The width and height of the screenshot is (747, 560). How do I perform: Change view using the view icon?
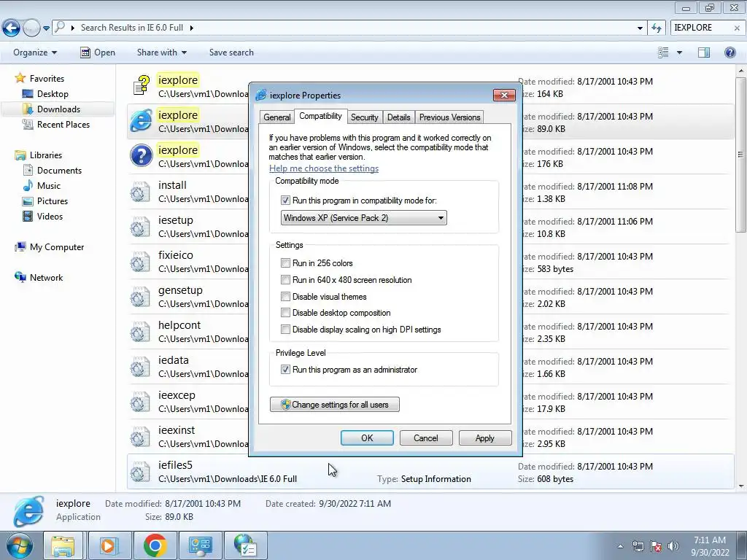[x=662, y=52]
